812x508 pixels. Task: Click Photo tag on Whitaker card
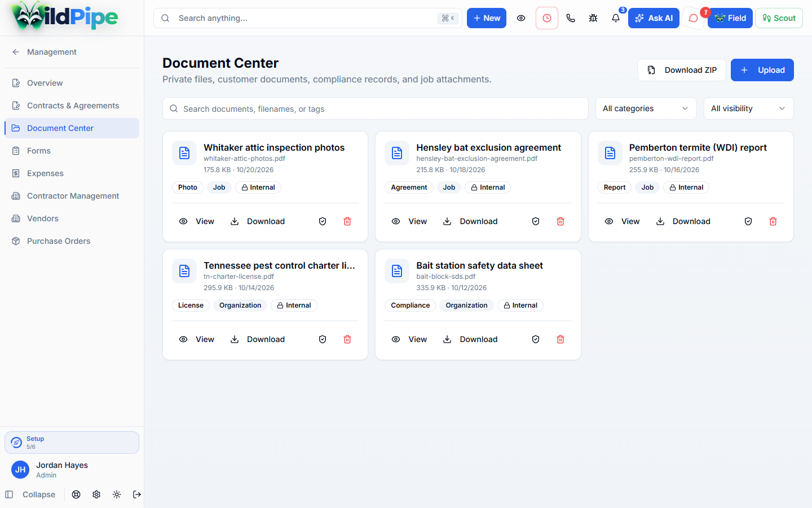coord(188,187)
